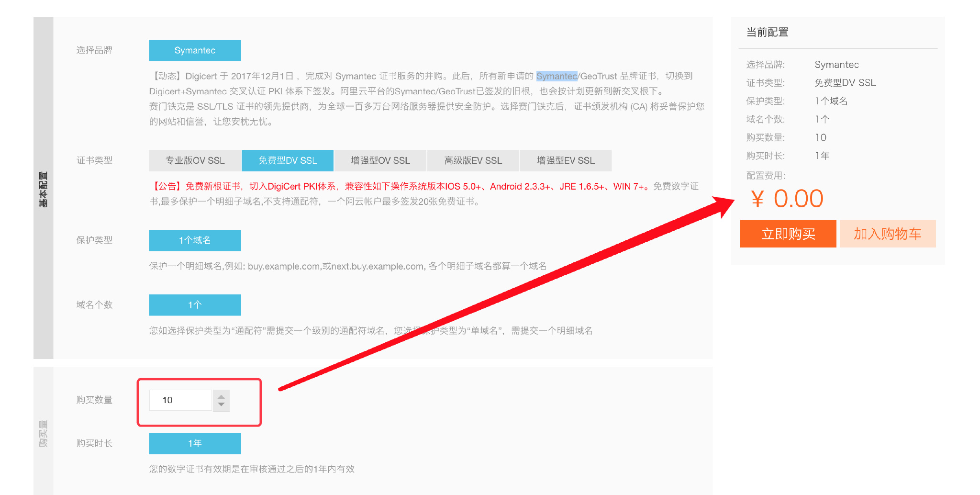Click the 基本配置 sidebar section label
Screen dimensions: 980x495
coord(43,189)
